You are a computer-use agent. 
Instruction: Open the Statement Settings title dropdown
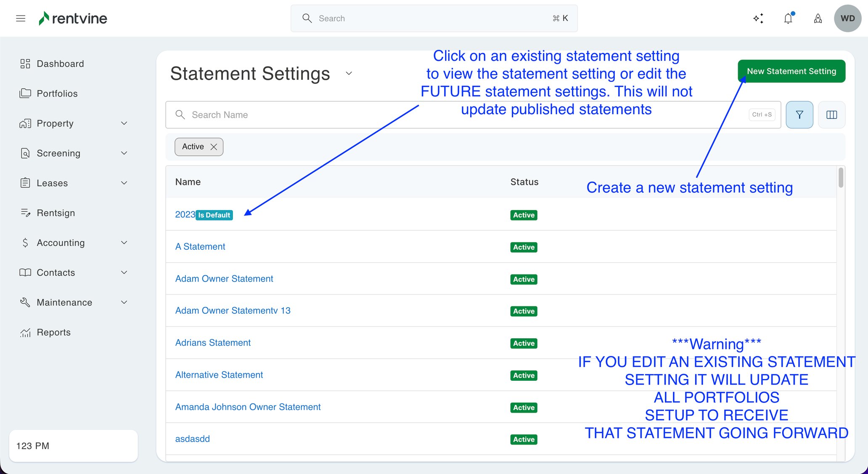[349, 73]
